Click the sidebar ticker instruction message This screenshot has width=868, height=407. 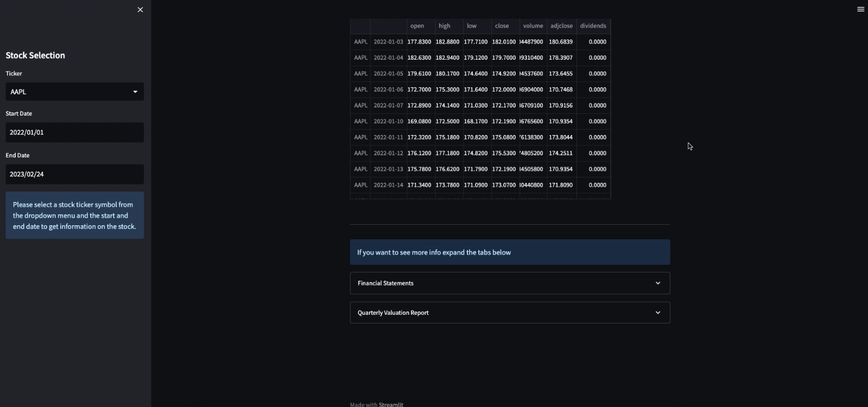point(75,215)
